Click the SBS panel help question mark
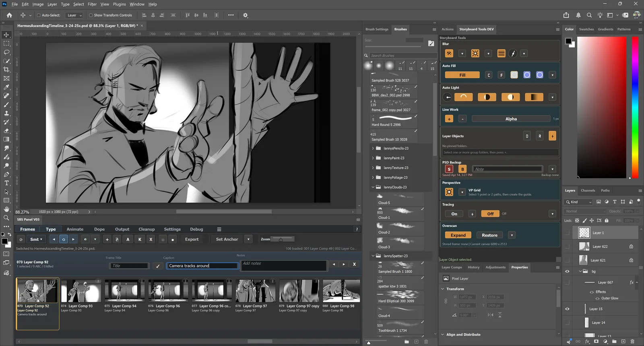Screen dimensions: 644x346 tap(357, 229)
